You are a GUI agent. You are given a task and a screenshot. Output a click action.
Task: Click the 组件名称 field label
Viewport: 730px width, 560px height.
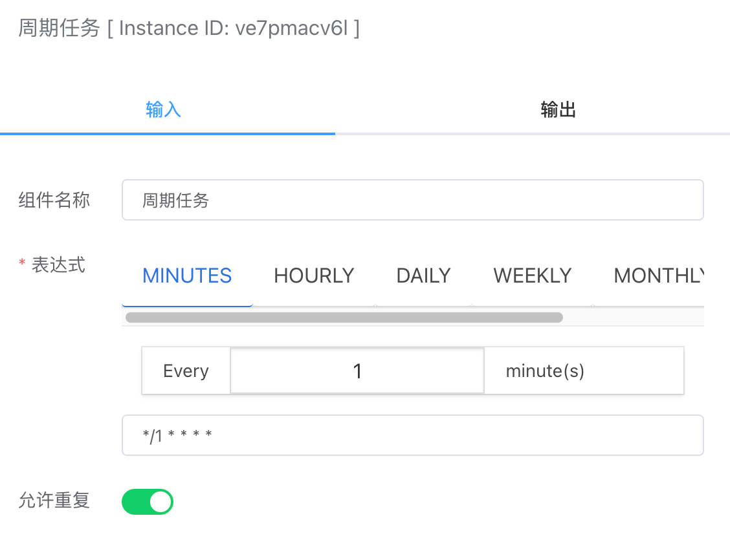pos(55,200)
